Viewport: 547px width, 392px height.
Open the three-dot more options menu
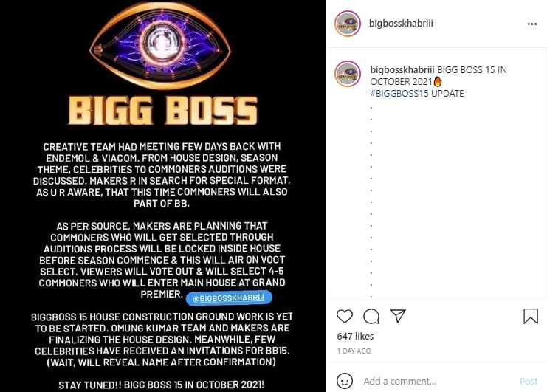531,24
